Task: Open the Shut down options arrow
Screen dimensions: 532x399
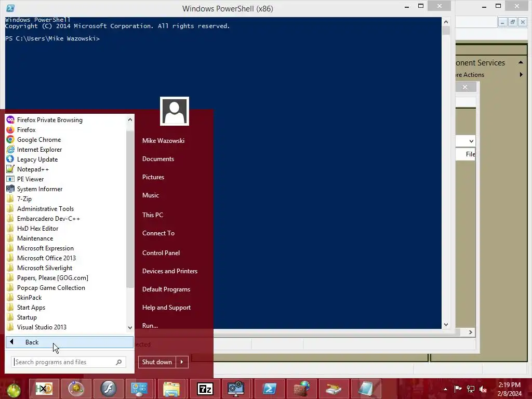Action: click(x=182, y=362)
